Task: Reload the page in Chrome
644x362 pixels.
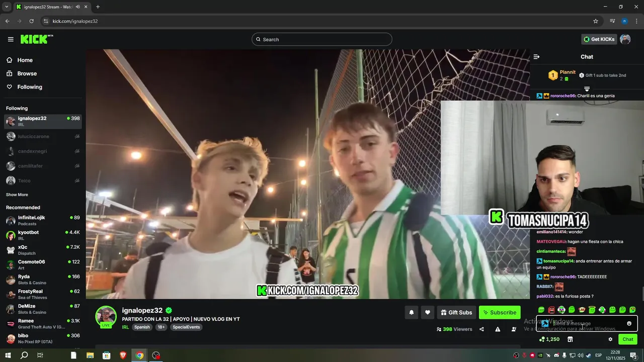Action: click(x=31, y=21)
